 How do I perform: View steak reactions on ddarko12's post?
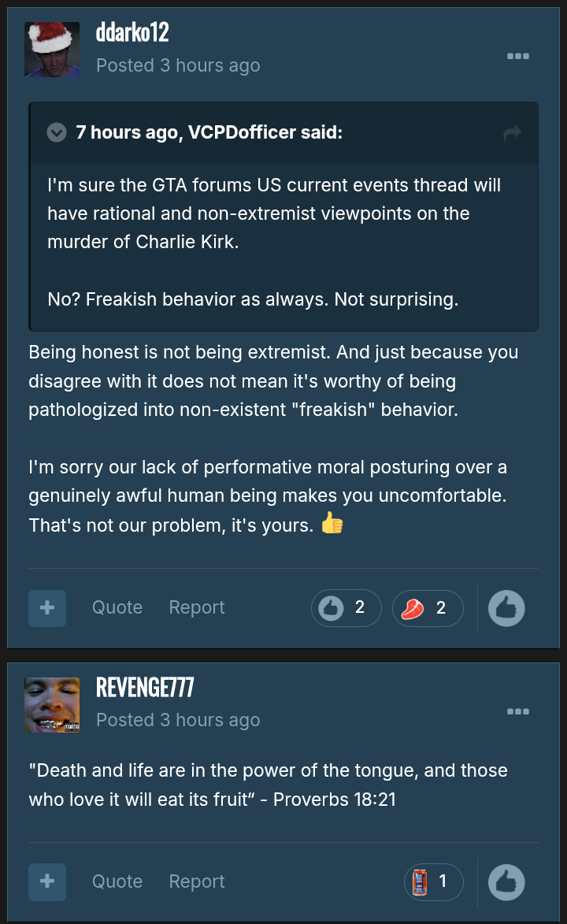pyautogui.click(x=428, y=608)
